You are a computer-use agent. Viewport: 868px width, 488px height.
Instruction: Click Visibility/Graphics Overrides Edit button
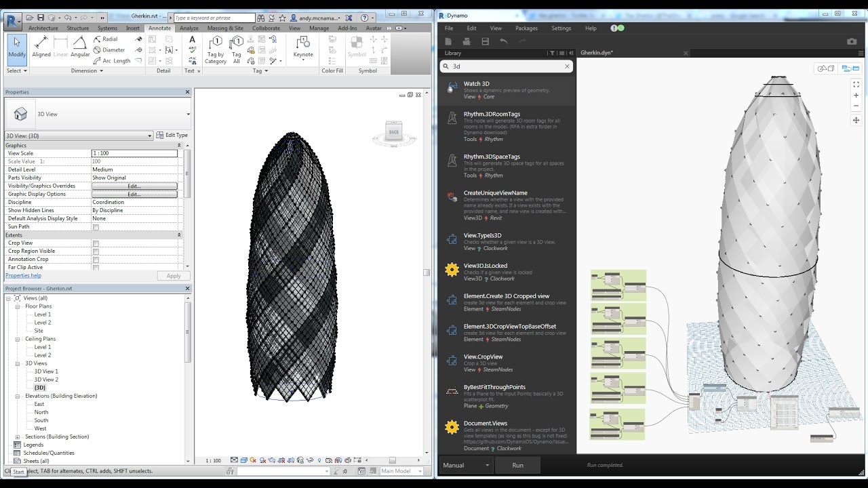[134, 186]
